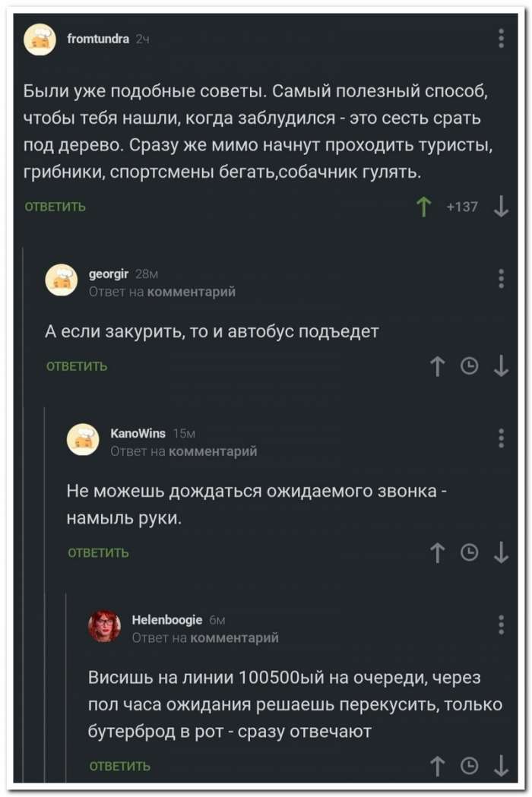Upvote the fromtundra comment
The image size is (532, 797).
(x=423, y=207)
